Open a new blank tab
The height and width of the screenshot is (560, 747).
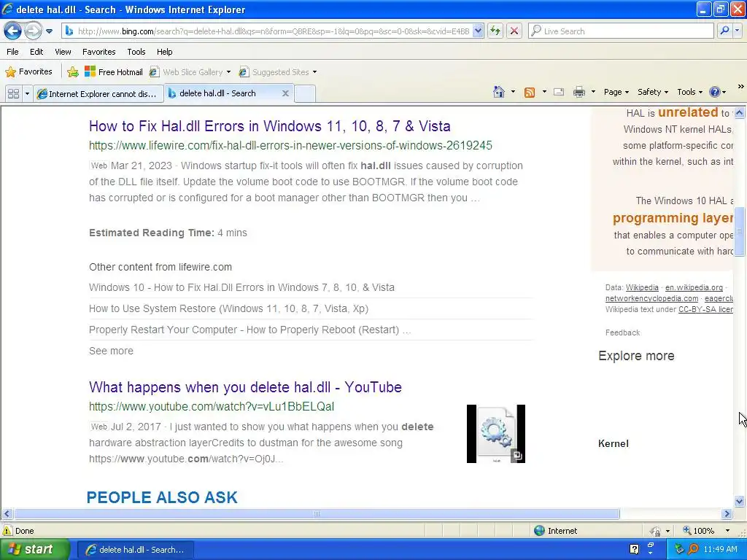tap(305, 94)
